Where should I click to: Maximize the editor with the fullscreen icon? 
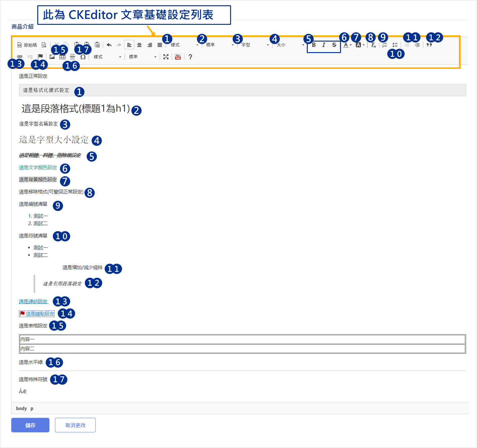[166, 57]
